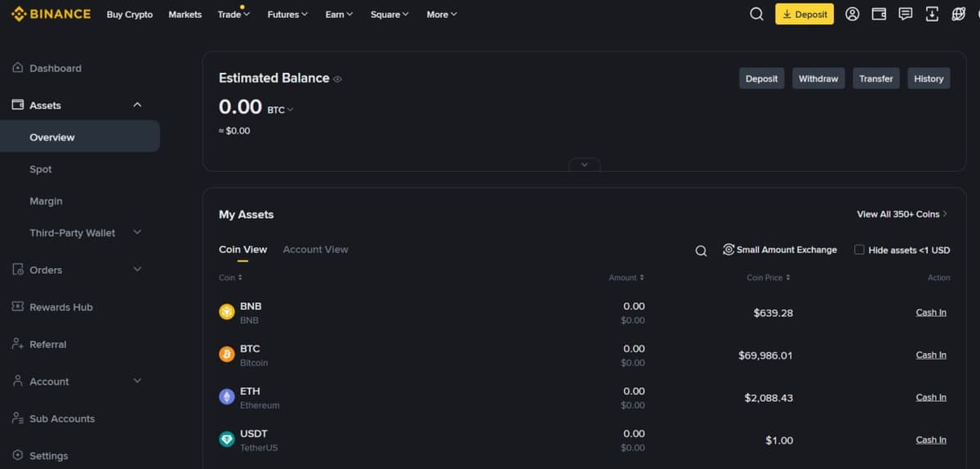Open the Futures dropdown menu

coord(287,14)
